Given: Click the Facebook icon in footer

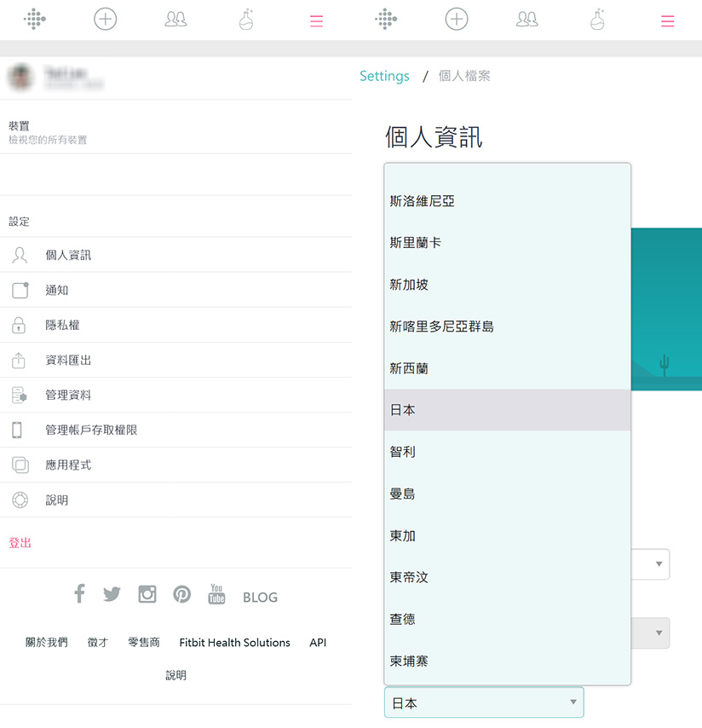Looking at the screenshot, I should [79, 594].
